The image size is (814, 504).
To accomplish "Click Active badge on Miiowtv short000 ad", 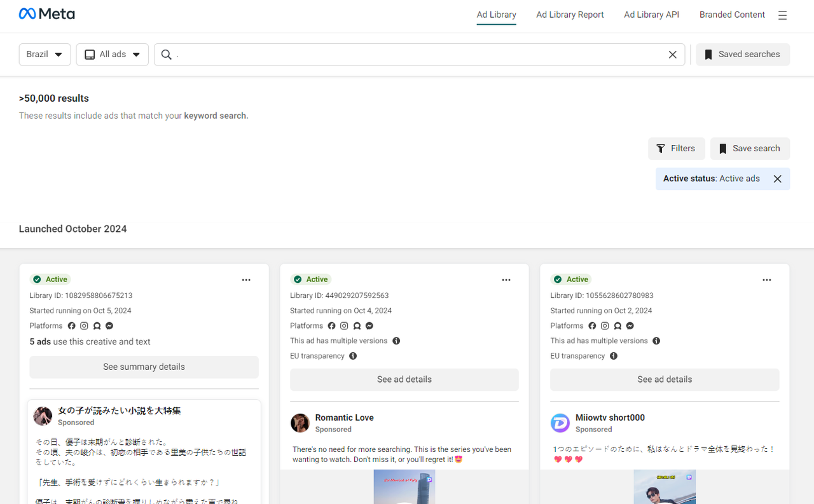I will (x=572, y=280).
